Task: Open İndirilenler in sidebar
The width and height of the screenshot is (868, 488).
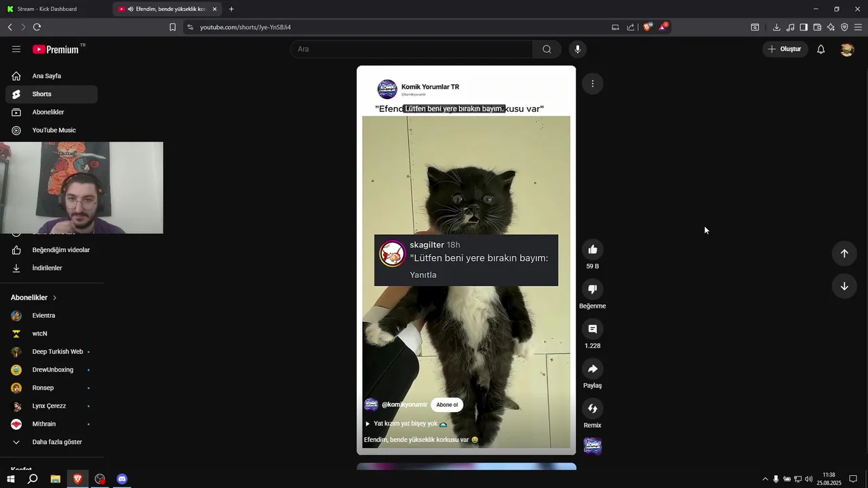Action: tap(52, 268)
